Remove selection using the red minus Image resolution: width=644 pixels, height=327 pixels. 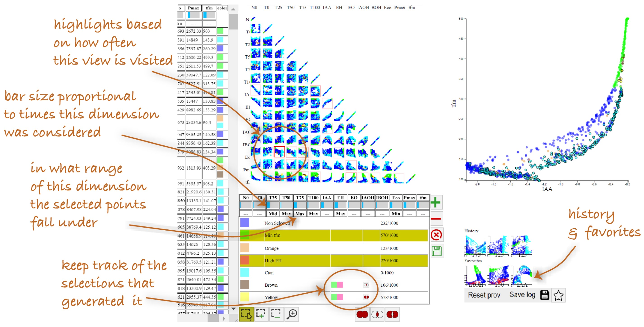[436, 219]
